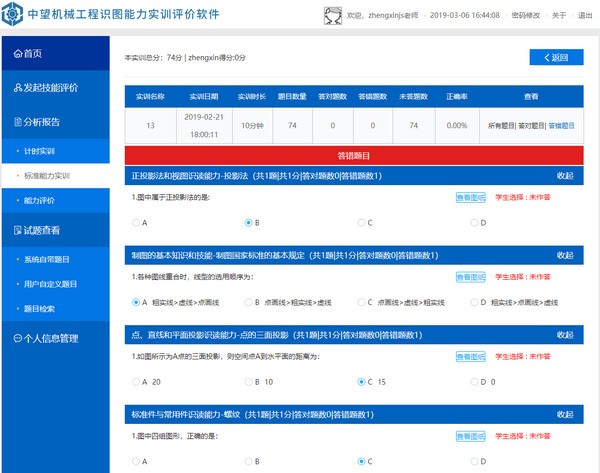Select 用户自定义题目 submenu item
The width and height of the screenshot is (600, 473).
click(55, 284)
